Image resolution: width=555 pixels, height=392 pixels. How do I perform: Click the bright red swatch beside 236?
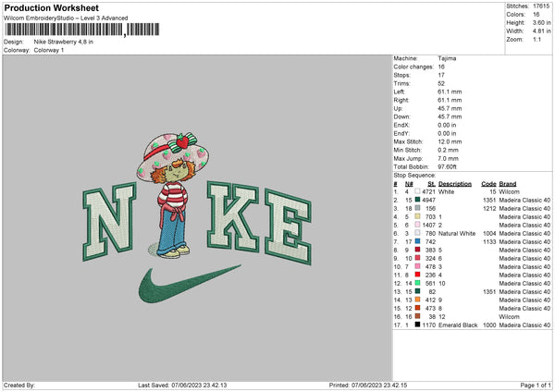(x=418, y=275)
